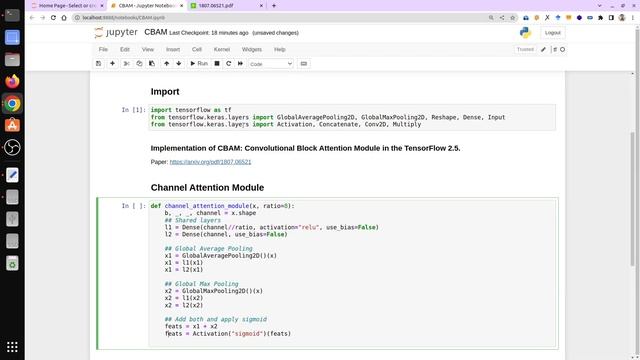
Task: Click inside the channel_attention_module code cell
Action: coord(352,273)
